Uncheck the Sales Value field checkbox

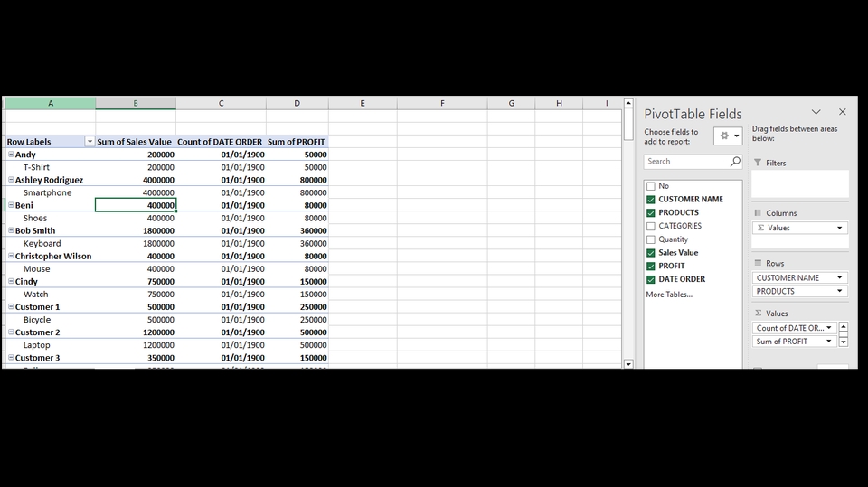tap(651, 253)
